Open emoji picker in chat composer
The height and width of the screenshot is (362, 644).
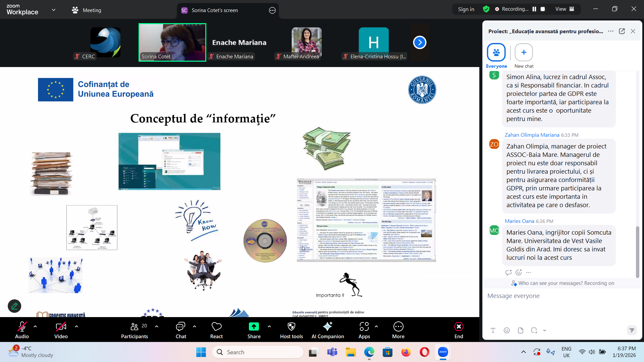(506, 330)
